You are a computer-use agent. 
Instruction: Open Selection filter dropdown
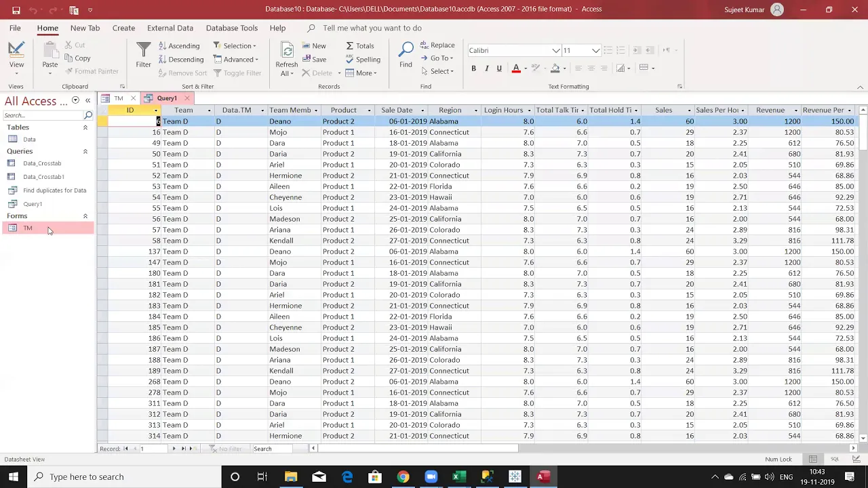coord(235,45)
